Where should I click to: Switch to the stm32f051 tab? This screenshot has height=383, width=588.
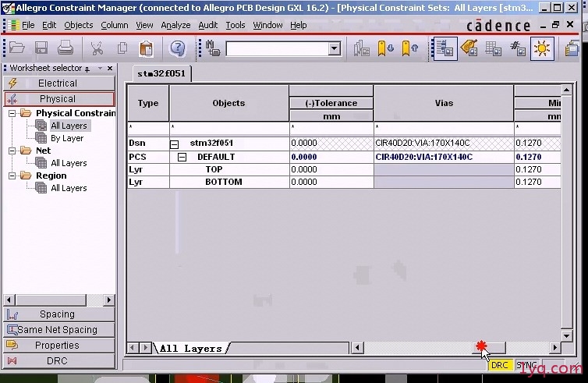coord(161,73)
